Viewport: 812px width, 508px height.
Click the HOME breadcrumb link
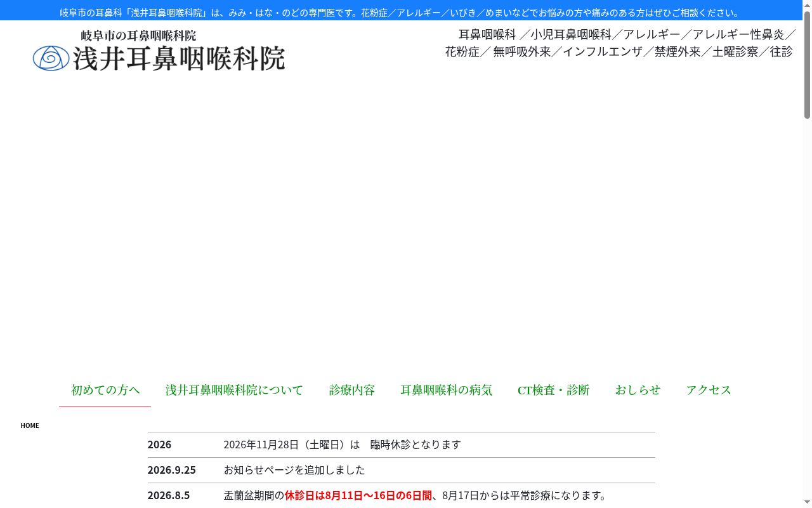[30, 425]
